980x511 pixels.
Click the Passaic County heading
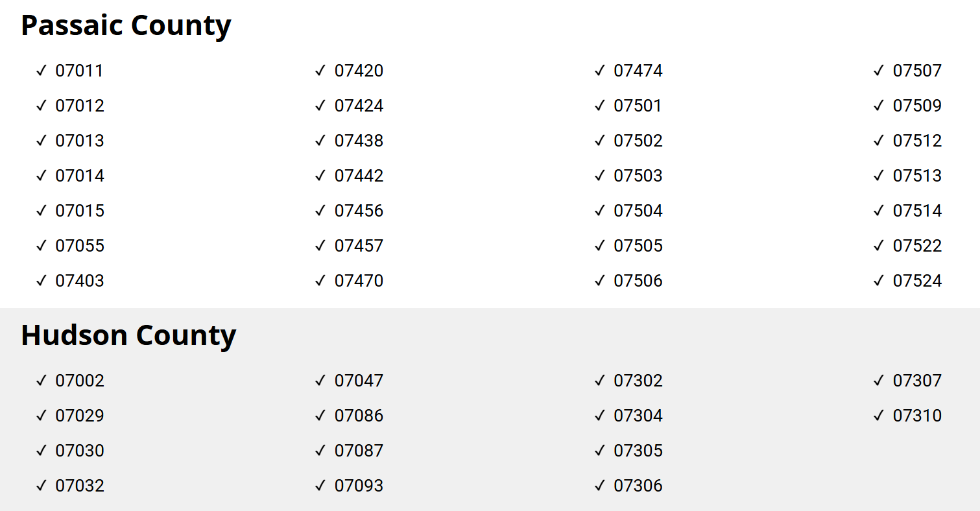pos(126,26)
